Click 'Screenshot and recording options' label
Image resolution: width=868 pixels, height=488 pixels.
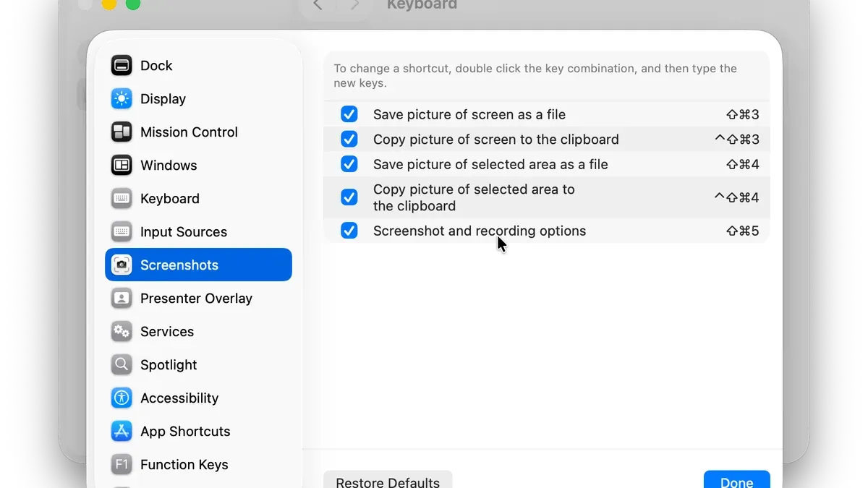tap(480, 231)
